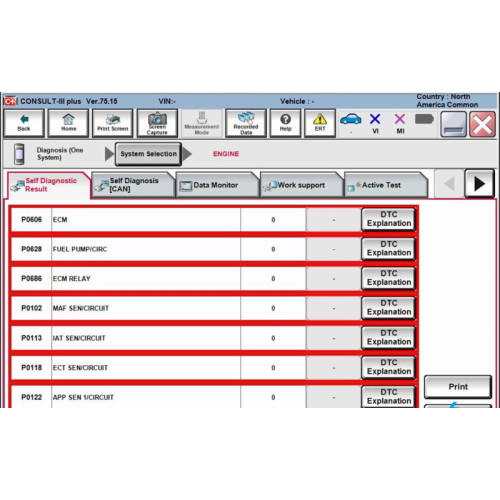Go back using the Back toolbar button
The height and width of the screenshot is (500, 500).
pos(24,123)
